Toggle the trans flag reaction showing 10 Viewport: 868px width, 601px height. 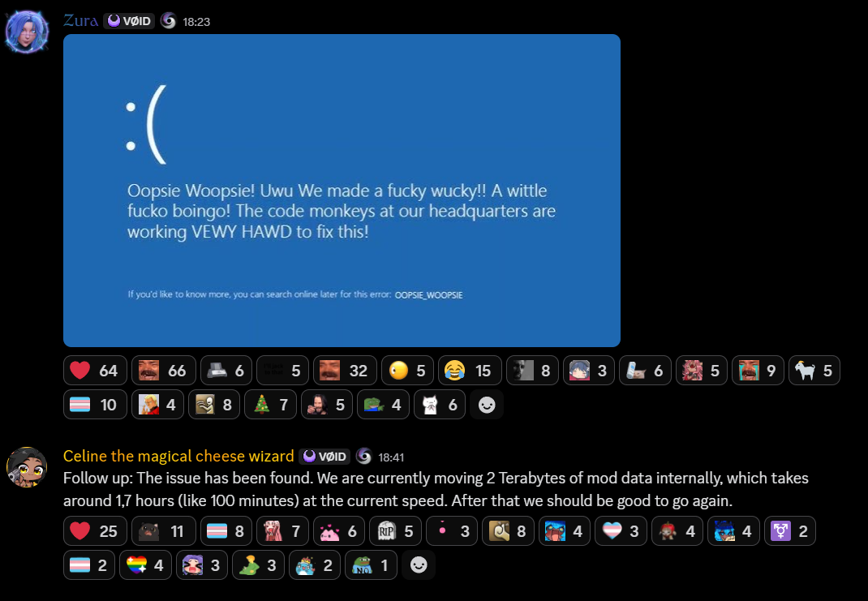95,405
